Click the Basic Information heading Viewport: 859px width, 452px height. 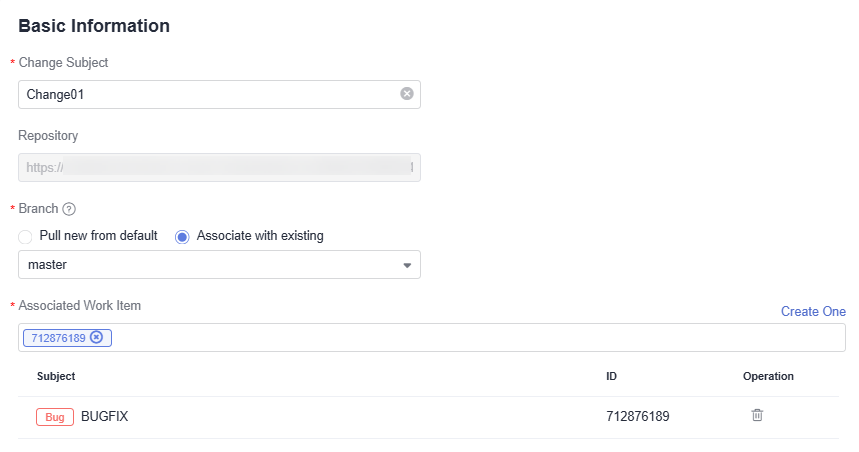[x=94, y=26]
